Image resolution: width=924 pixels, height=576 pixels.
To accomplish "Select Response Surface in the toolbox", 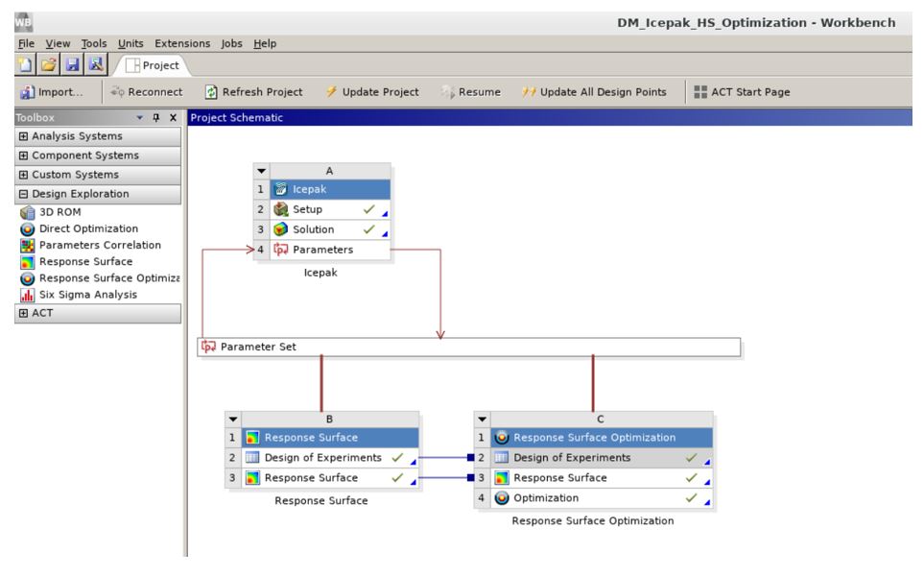I will pyautogui.click(x=76, y=262).
